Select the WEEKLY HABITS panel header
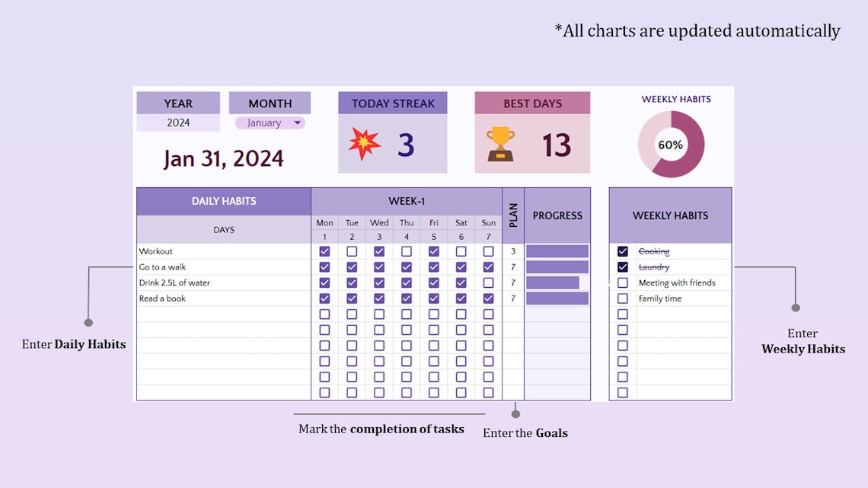This screenshot has height=488, width=868. [x=670, y=215]
